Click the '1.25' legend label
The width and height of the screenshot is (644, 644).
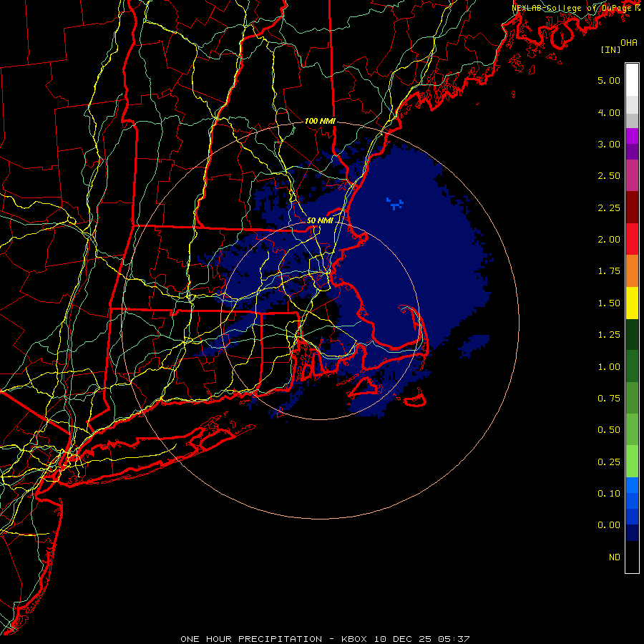click(609, 335)
